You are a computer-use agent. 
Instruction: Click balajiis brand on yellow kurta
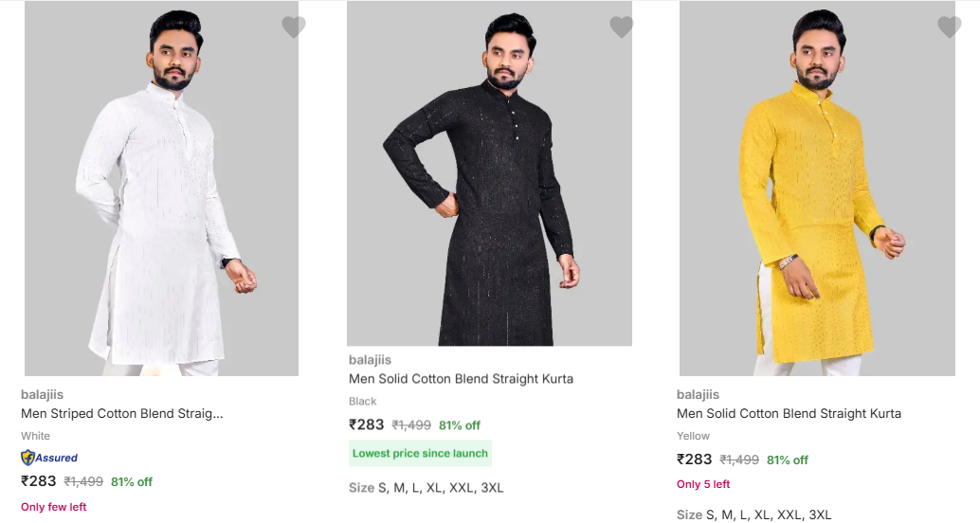point(698,394)
